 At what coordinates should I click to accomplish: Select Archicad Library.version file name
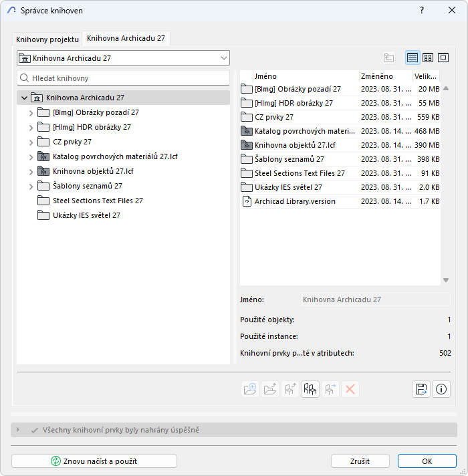(x=295, y=201)
